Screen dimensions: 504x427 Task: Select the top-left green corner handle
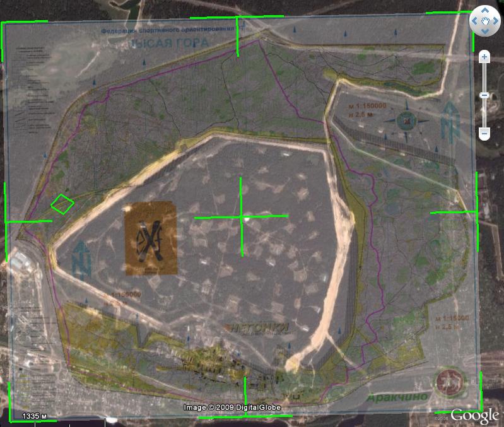click(4, 23)
